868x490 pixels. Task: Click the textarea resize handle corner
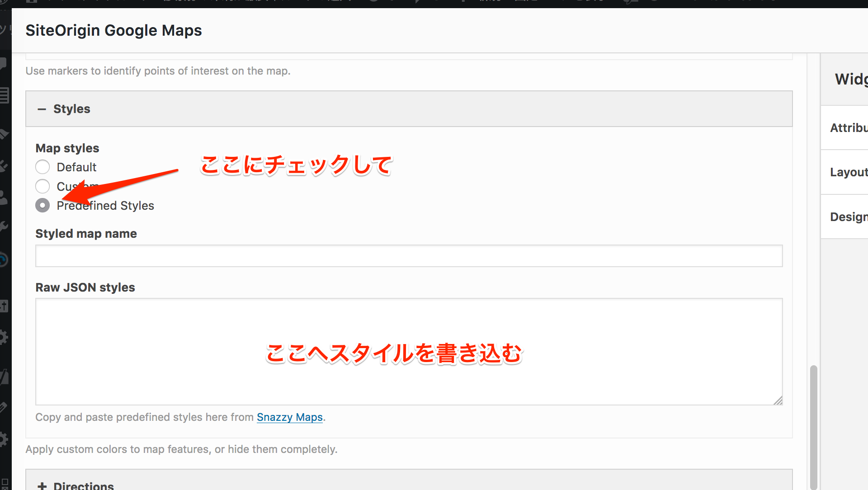[778, 400]
